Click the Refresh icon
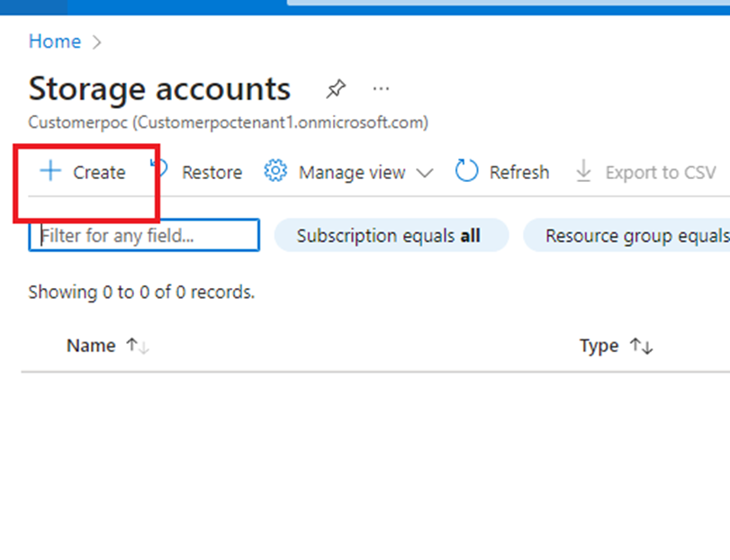The height and width of the screenshot is (560, 730). 467,171
